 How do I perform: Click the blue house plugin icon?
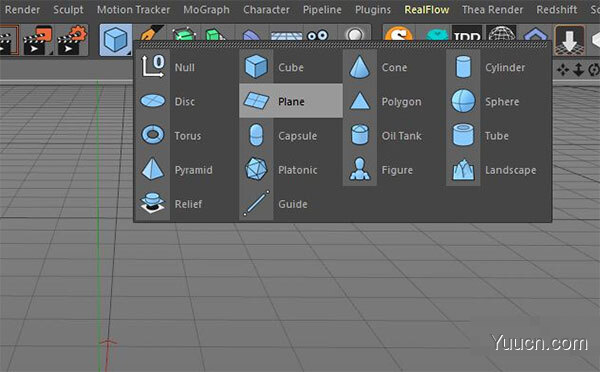[536, 34]
